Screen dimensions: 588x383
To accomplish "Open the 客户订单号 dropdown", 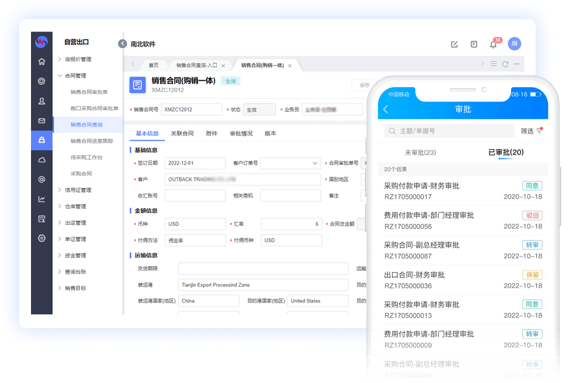I will click(x=315, y=163).
